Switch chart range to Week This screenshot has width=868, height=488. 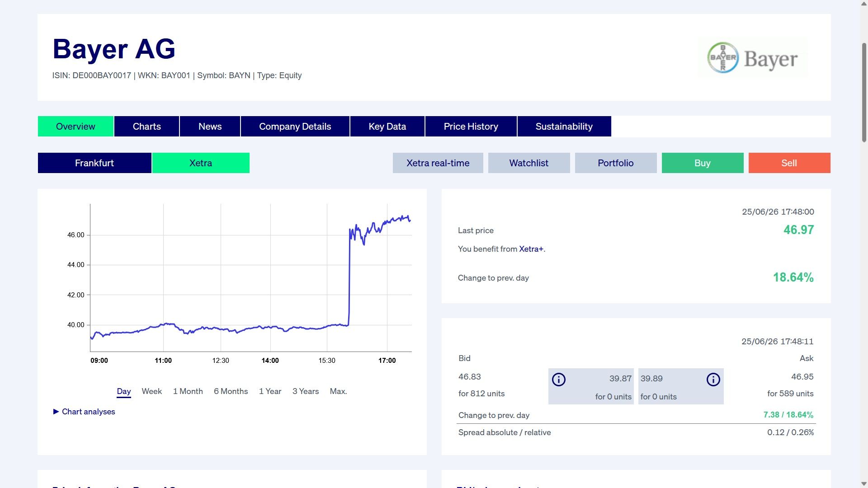coord(152,391)
